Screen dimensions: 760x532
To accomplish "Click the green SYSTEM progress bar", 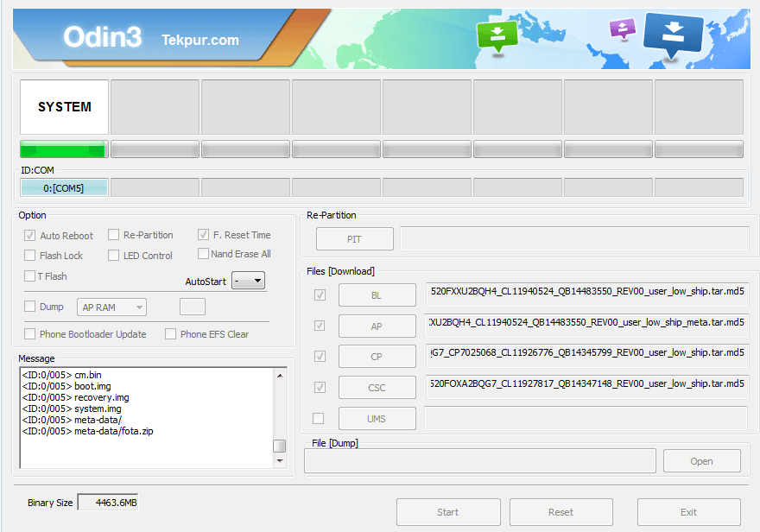I will pyautogui.click(x=64, y=149).
